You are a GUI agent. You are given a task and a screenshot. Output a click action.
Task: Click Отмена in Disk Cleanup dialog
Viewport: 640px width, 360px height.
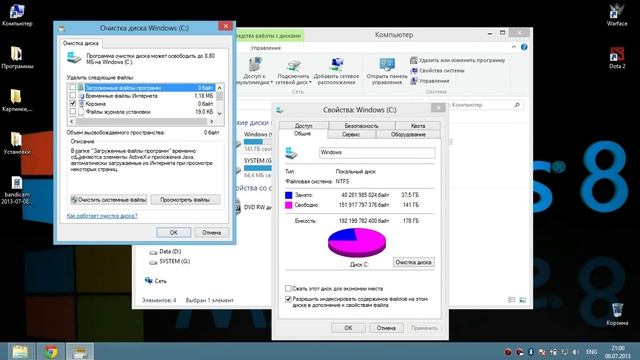[211, 232]
